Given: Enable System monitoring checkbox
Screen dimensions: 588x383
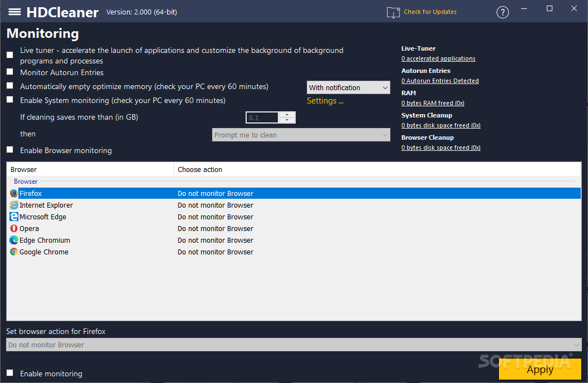Looking at the screenshot, I should tap(10, 99).
